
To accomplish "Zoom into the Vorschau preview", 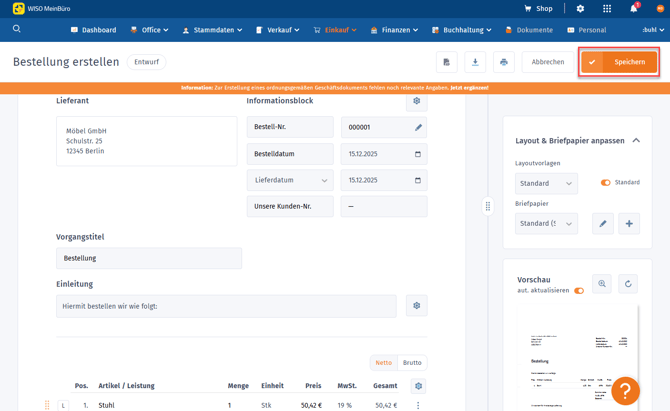I will click(x=602, y=284).
